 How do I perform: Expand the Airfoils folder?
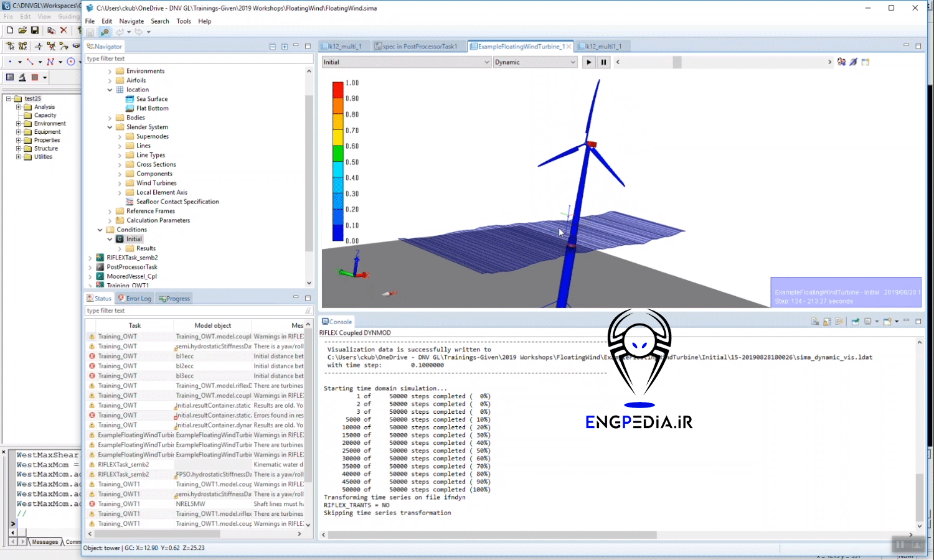pos(110,81)
